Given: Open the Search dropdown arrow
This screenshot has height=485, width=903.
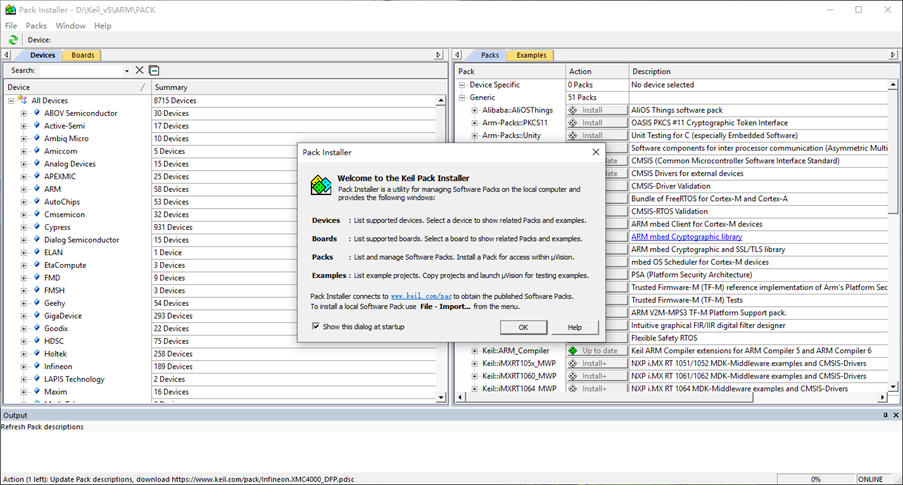Looking at the screenshot, I should (x=127, y=71).
